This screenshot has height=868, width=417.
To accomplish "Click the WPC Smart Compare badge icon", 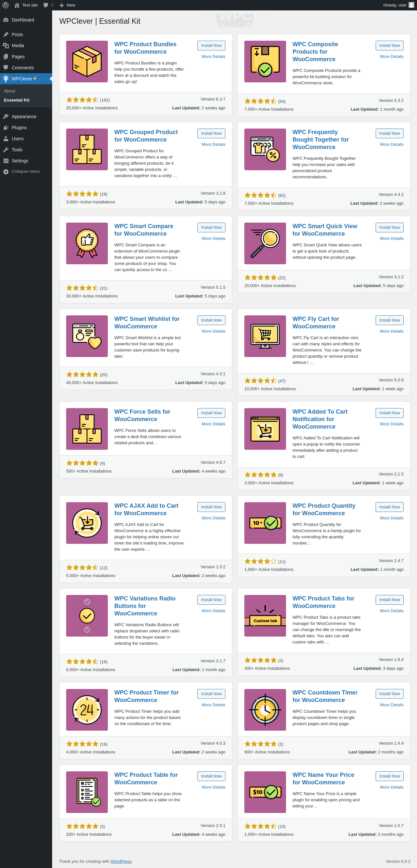I will 87,243.
